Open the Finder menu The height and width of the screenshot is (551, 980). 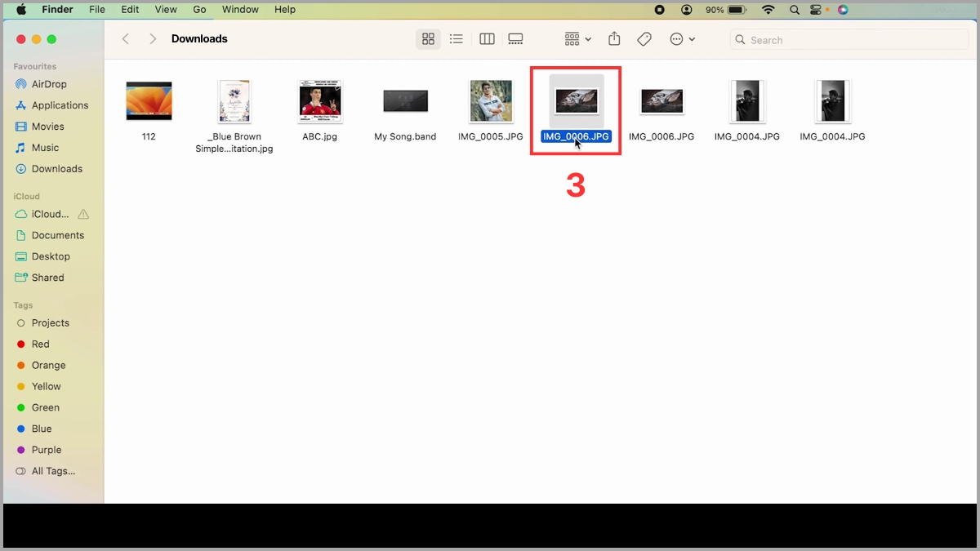[x=57, y=10]
